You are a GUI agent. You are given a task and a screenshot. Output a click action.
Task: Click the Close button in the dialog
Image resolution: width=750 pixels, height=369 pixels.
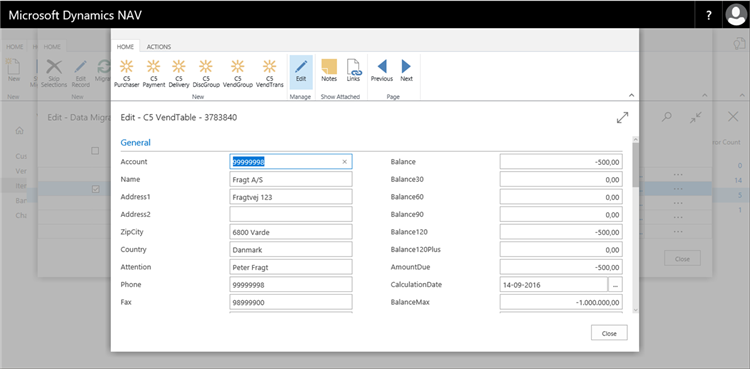609,333
